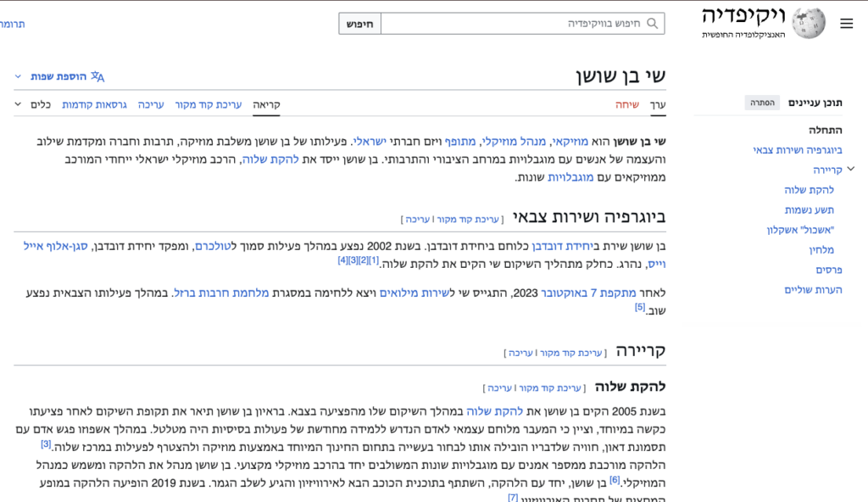Jump to תשע נשמות in contents
The image size is (868, 502).
(809, 209)
